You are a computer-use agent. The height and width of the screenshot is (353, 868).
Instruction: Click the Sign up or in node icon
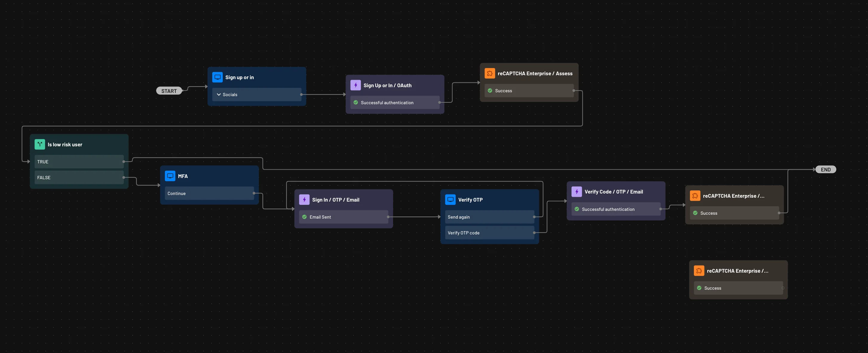coord(217,77)
